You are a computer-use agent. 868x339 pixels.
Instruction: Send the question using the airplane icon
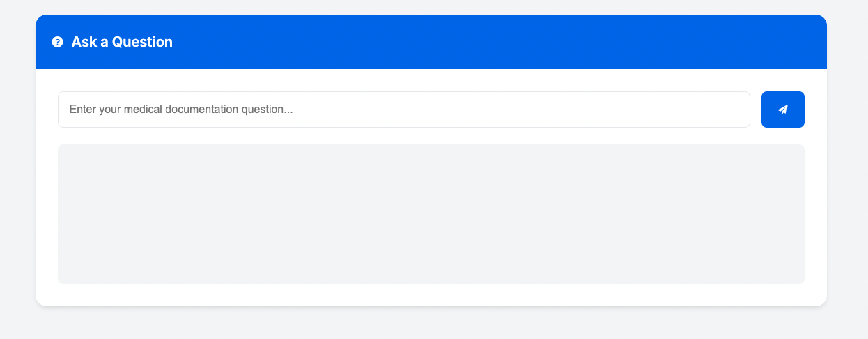(x=783, y=110)
